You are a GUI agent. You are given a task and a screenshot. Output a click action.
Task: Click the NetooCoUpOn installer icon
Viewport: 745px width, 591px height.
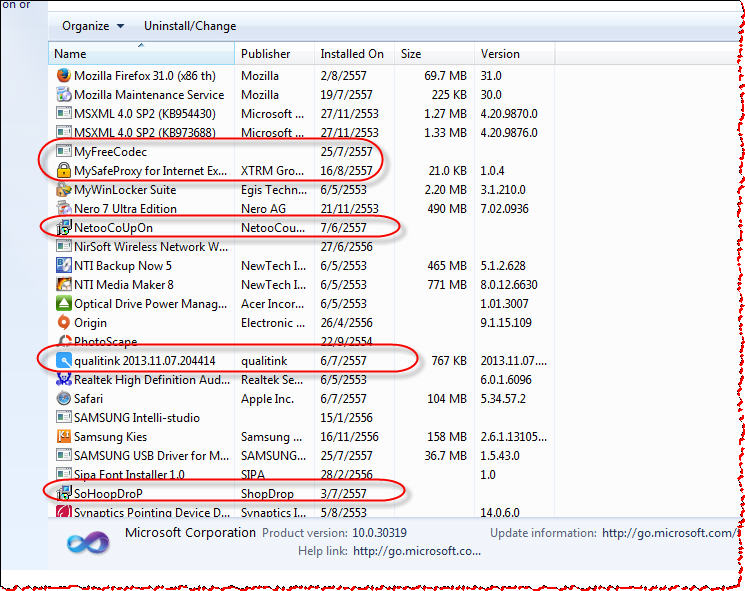coord(64,228)
